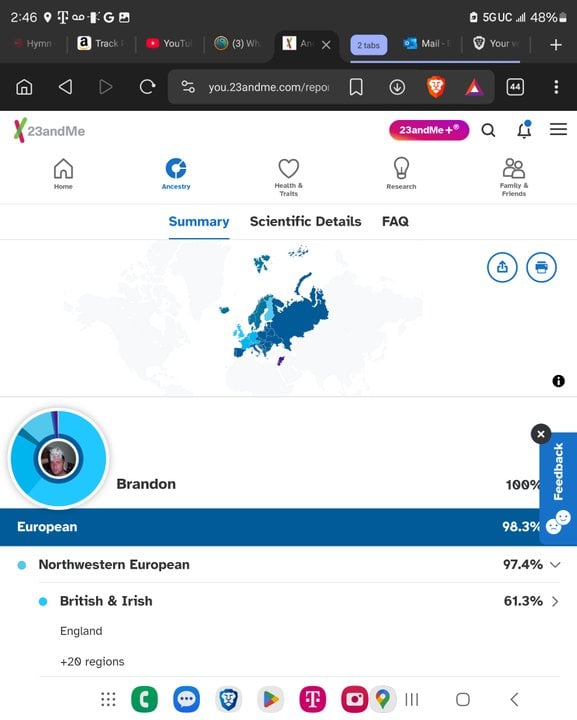
Task: Open the site search magnifier
Action: click(x=488, y=130)
